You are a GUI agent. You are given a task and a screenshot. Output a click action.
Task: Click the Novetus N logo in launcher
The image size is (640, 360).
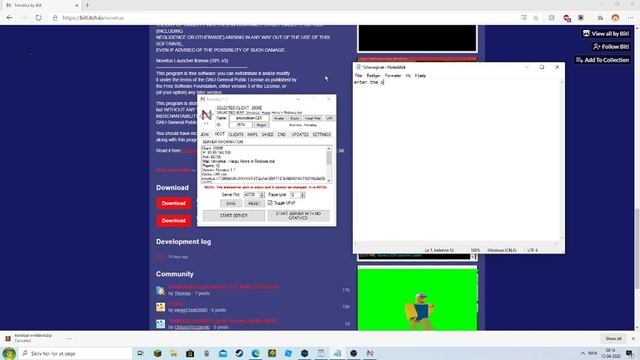(207, 115)
